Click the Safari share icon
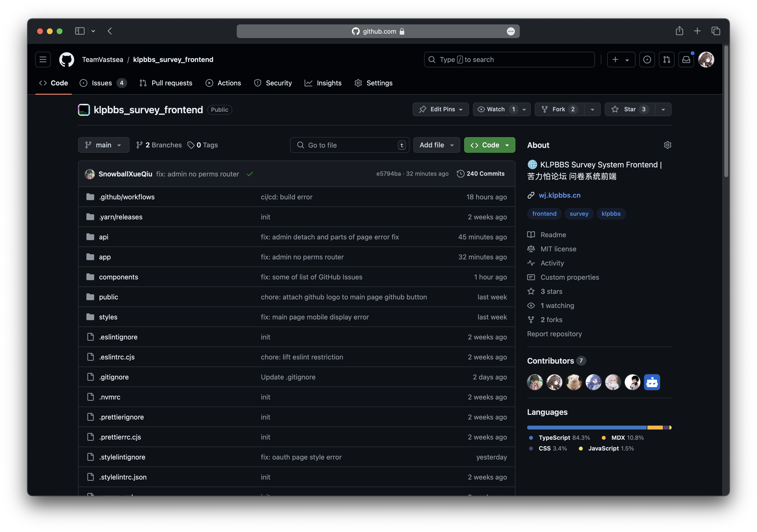The width and height of the screenshot is (757, 532). tap(679, 31)
